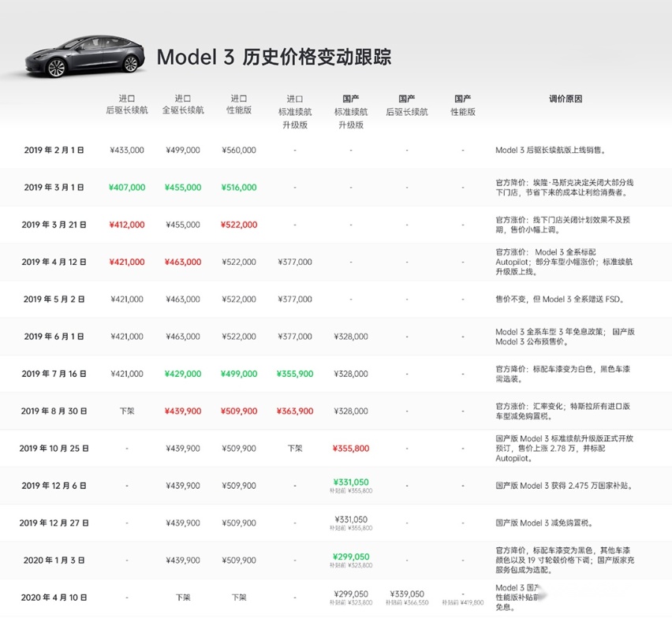Select the green price '¥407,000'

pyautogui.click(x=127, y=188)
